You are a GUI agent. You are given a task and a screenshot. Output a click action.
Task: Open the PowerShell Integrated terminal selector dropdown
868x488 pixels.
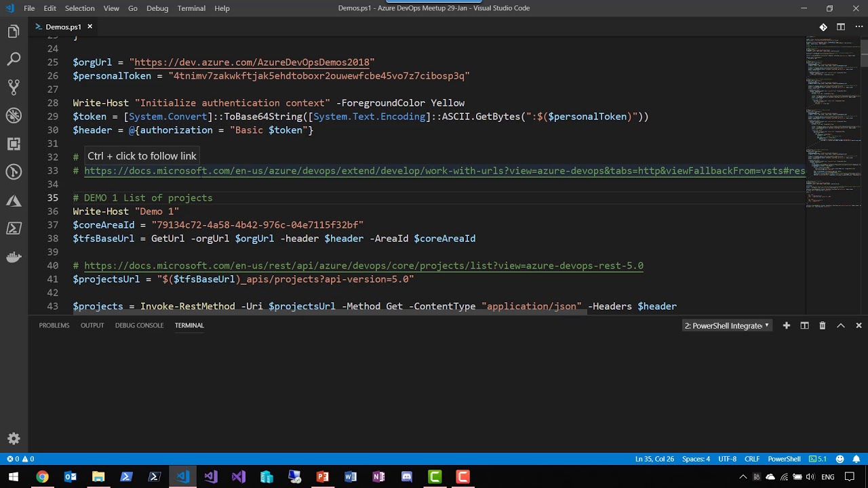coord(726,325)
